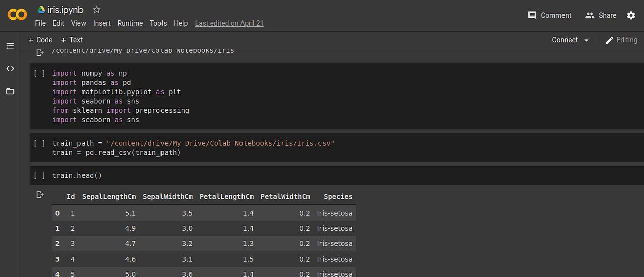Click the "import pandas as pd" line

pyautogui.click(x=92, y=82)
